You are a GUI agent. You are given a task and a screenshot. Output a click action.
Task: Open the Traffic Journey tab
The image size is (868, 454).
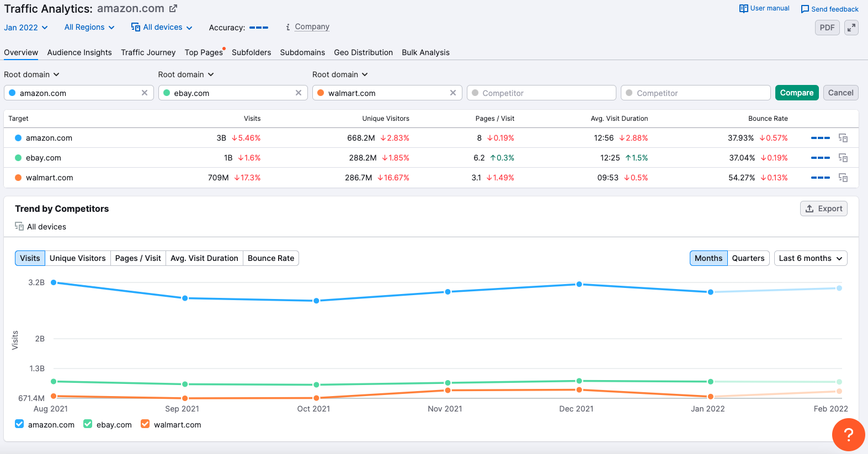pos(148,52)
